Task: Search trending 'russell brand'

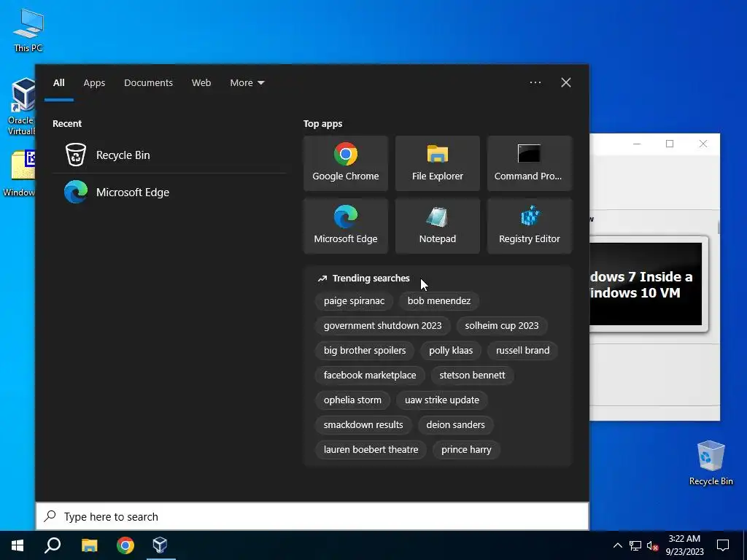Action: [x=522, y=350]
